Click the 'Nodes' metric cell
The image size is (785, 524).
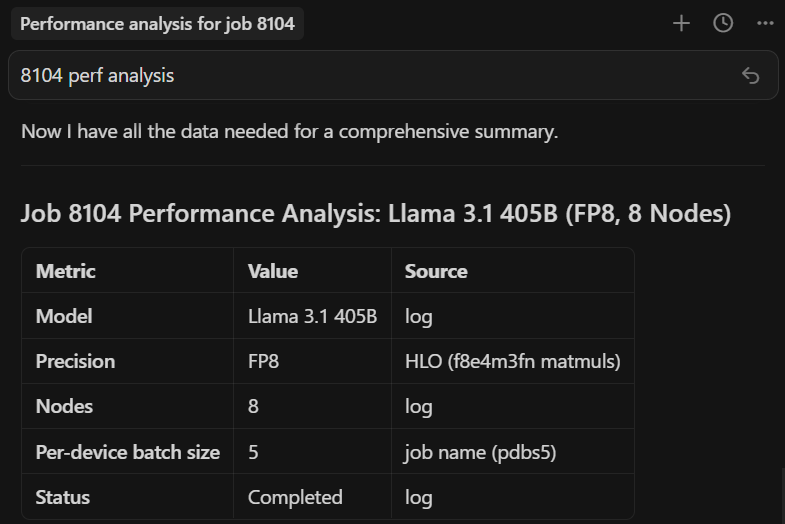click(x=65, y=406)
